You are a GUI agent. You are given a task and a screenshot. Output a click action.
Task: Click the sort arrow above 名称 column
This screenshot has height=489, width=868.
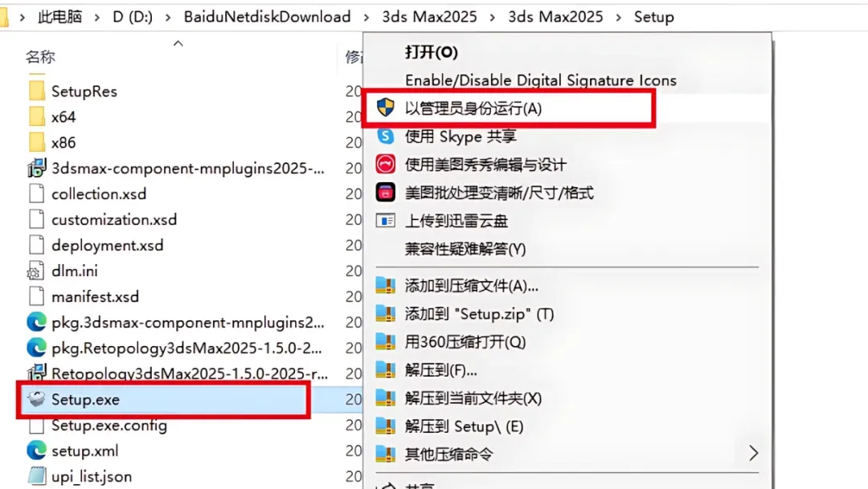pyautogui.click(x=178, y=43)
